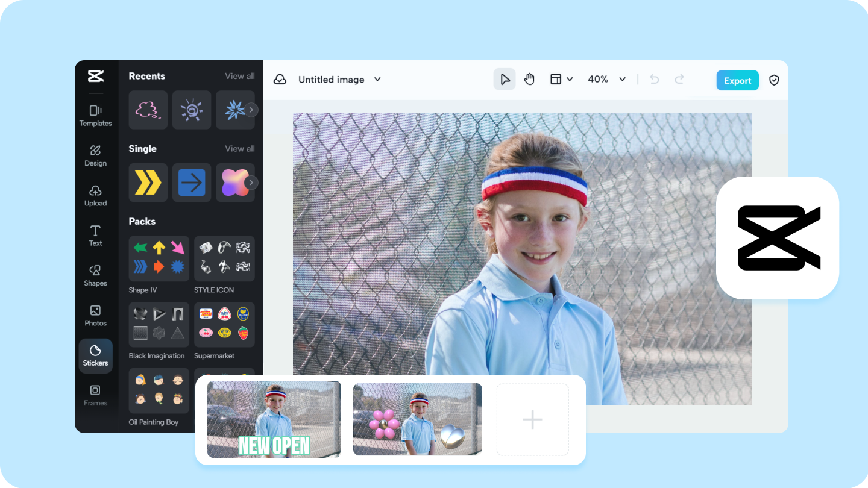Open the shield privacy icon

tap(775, 80)
